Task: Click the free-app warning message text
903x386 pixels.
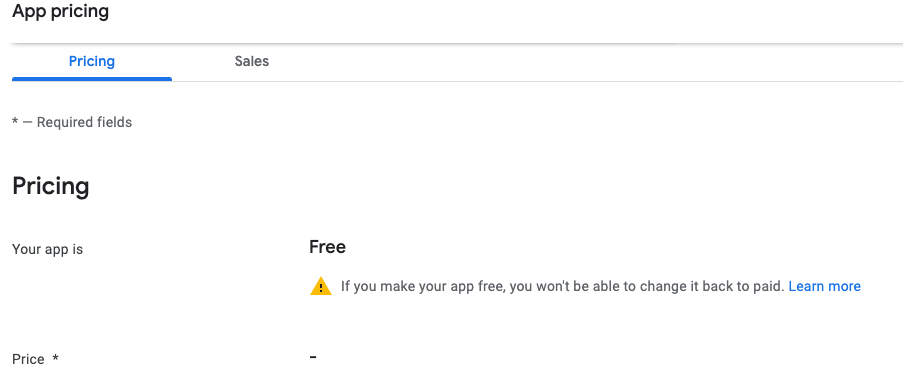Action: 563,286
